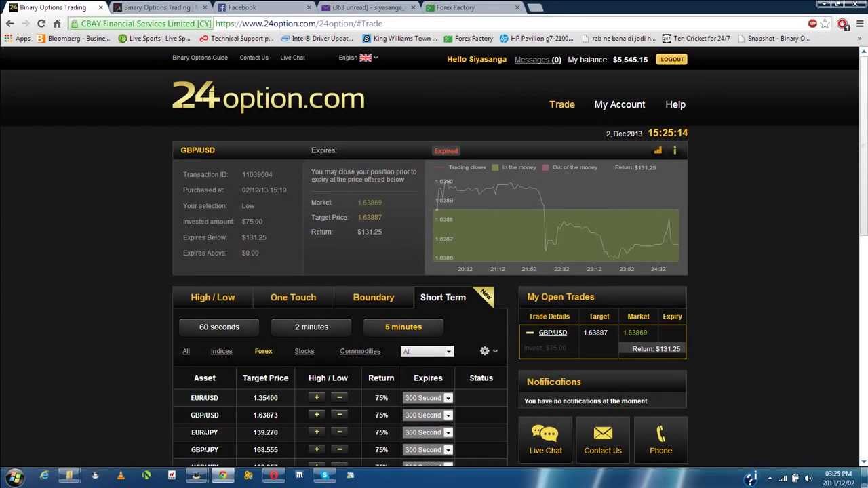Click the Phone handset icon

pyautogui.click(x=661, y=433)
